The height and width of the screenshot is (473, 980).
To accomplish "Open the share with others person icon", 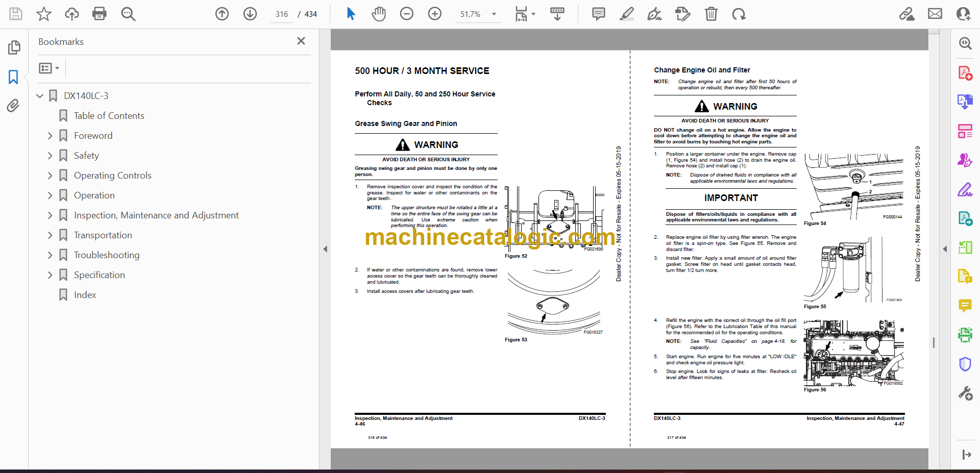I will [963, 14].
